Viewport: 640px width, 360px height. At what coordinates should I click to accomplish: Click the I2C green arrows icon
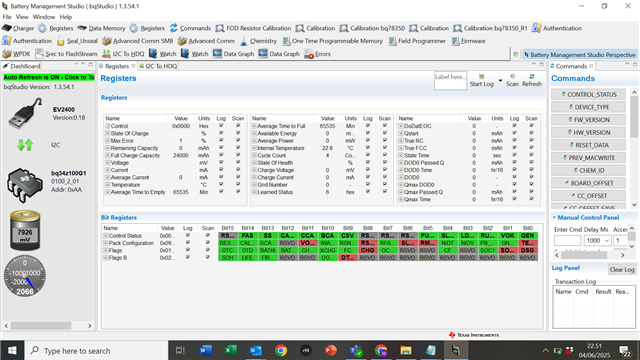tap(25, 144)
